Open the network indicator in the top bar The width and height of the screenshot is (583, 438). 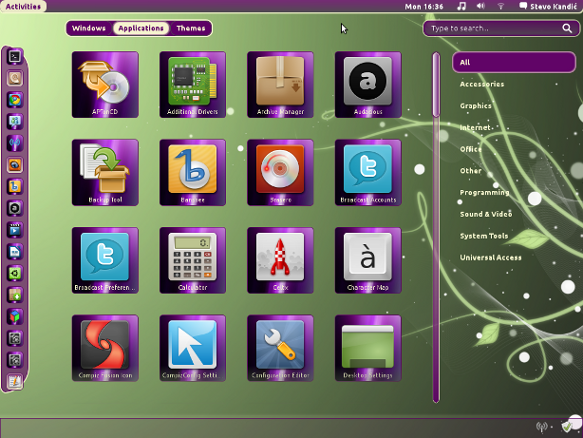pyautogui.click(x=500, y=6)
